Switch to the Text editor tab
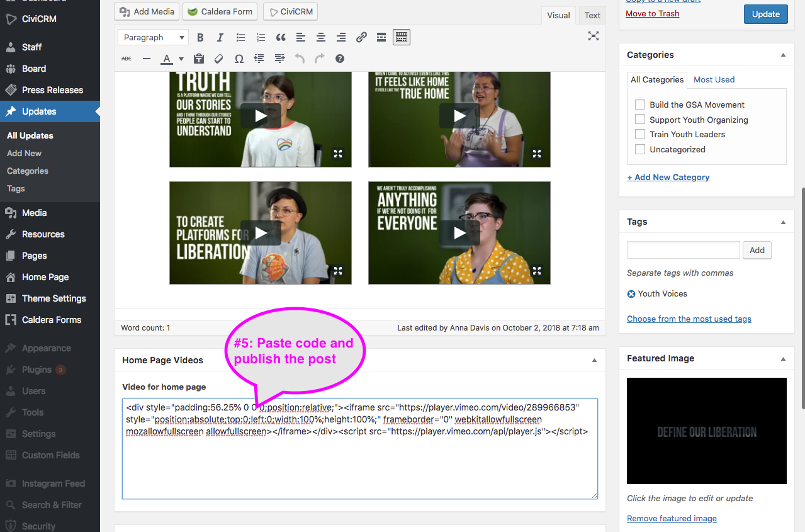This screenshot has height=532, width=805. [x=592, y=15]
